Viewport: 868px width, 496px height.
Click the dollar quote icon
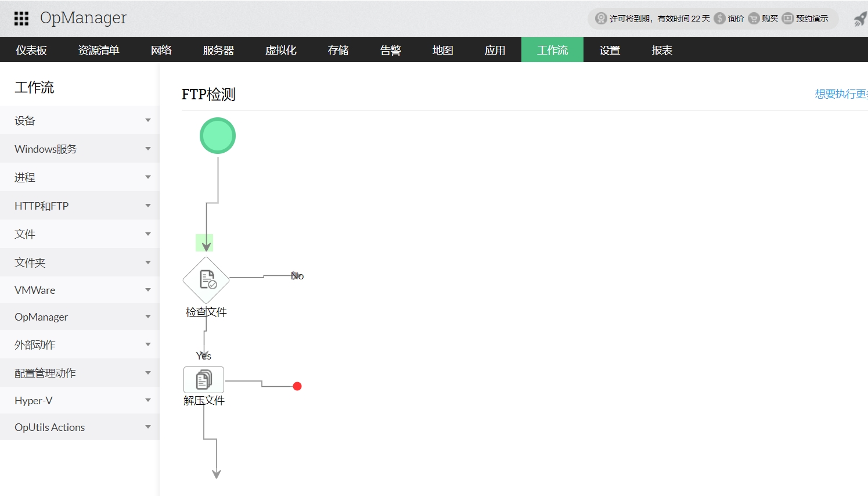tap(720, 19)
